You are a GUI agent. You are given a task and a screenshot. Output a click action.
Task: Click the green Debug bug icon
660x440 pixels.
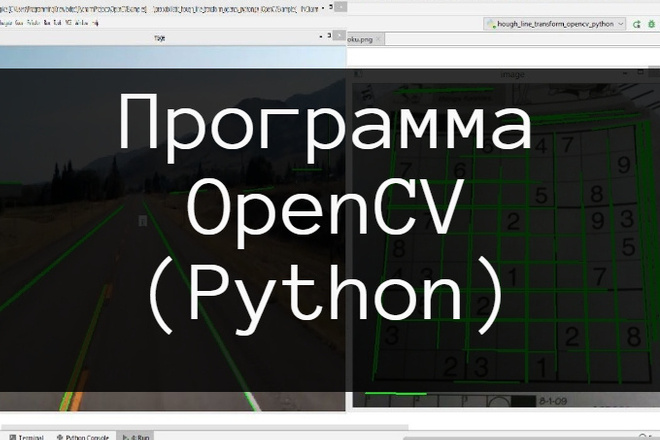[652, 24]
